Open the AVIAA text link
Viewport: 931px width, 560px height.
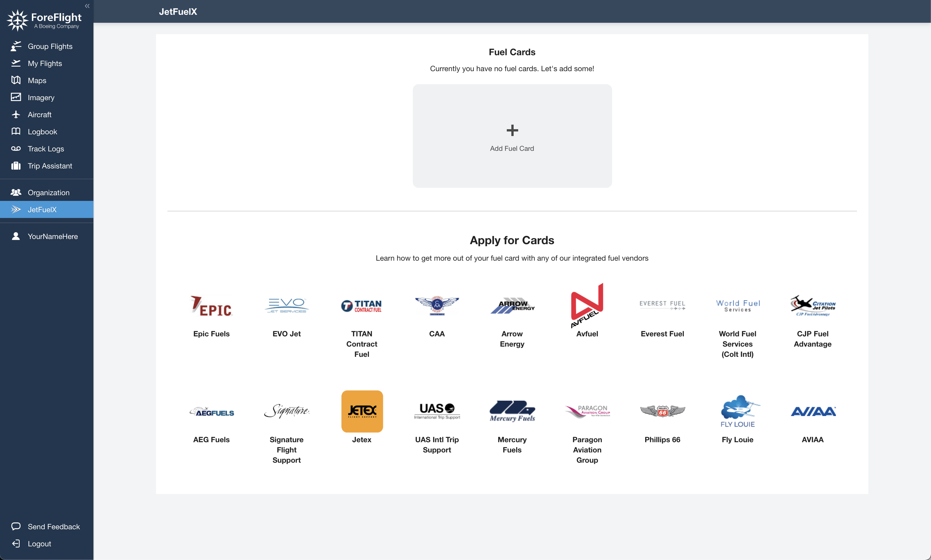click(x=813, y=440)
